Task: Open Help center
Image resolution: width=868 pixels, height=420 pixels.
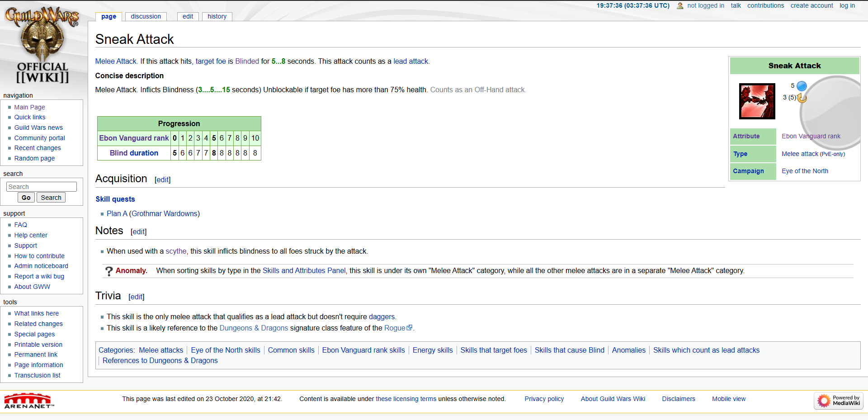Action: point(31,235)
